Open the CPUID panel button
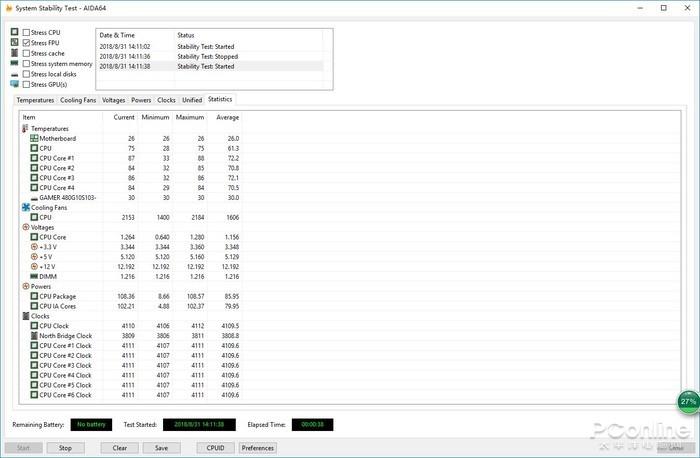This screenshot has width=700, height=458. (x=215, y=448)
